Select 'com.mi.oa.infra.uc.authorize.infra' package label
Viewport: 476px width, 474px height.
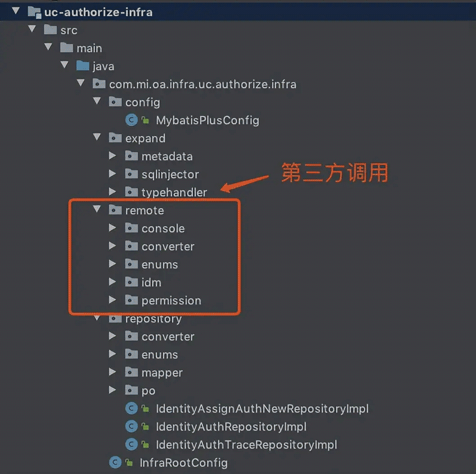(x=203, y=84)
